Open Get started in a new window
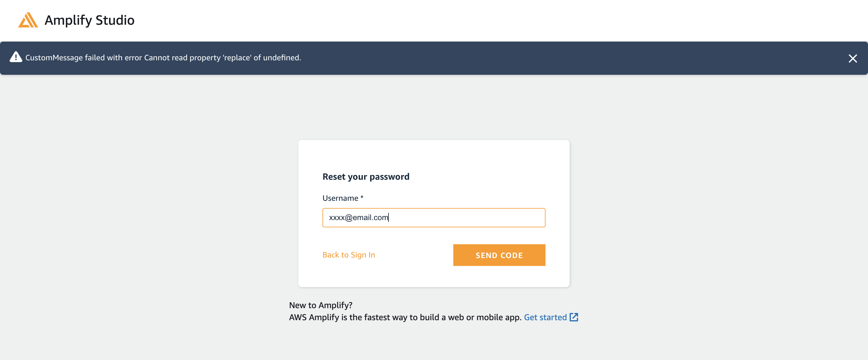 pos(545,317)
